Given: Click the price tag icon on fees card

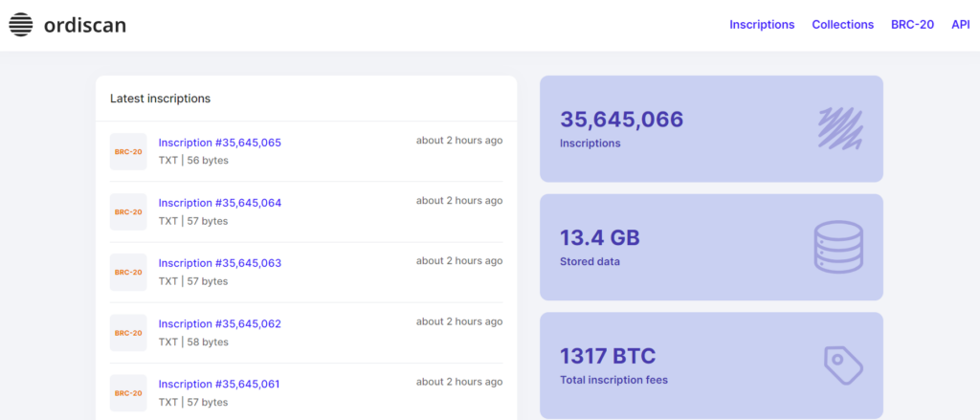Looking at the screenshot, I should pos(843,365).
